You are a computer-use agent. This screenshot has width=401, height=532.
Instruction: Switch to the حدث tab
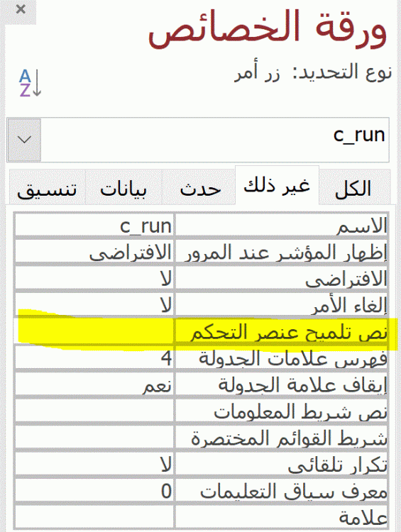click(x=199, y=188)
